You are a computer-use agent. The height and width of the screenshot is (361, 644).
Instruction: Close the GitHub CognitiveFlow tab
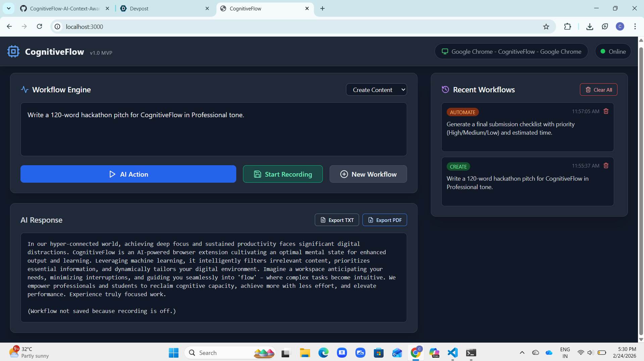(107, 8)
